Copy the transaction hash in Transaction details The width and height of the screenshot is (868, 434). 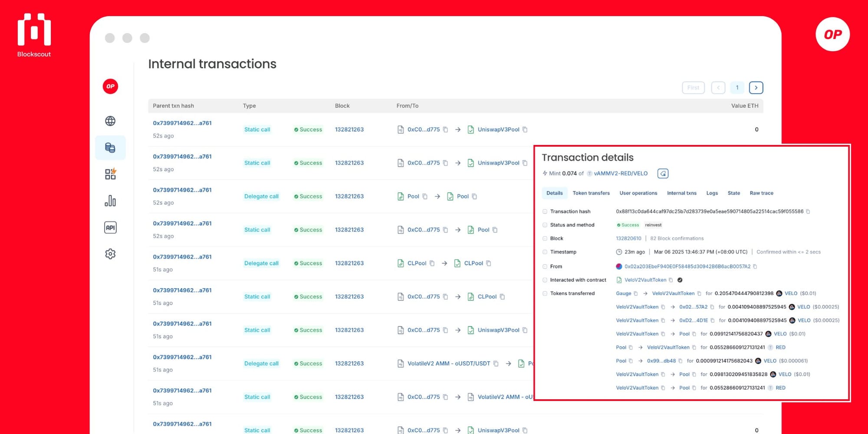(x=808, y=211)
